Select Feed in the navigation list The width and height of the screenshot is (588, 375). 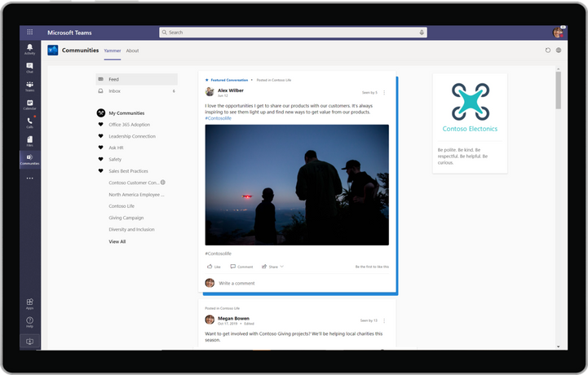(x=136, y=79)
